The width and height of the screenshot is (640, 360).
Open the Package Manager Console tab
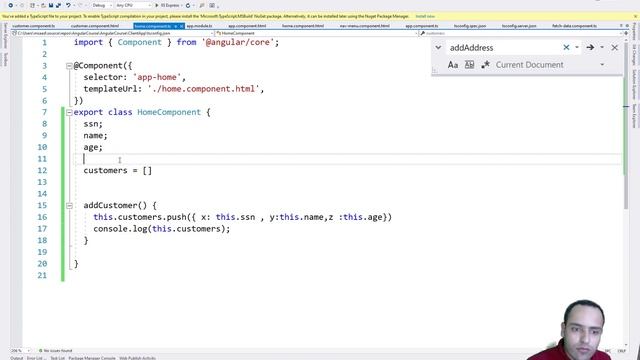(92, 358)
